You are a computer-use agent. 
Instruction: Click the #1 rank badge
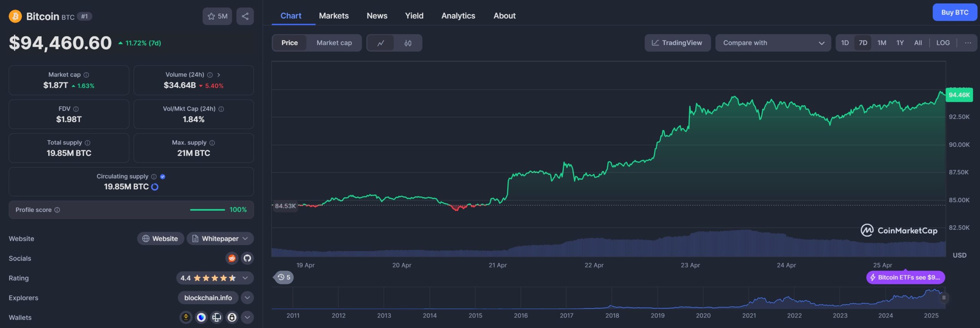point(85,16)
